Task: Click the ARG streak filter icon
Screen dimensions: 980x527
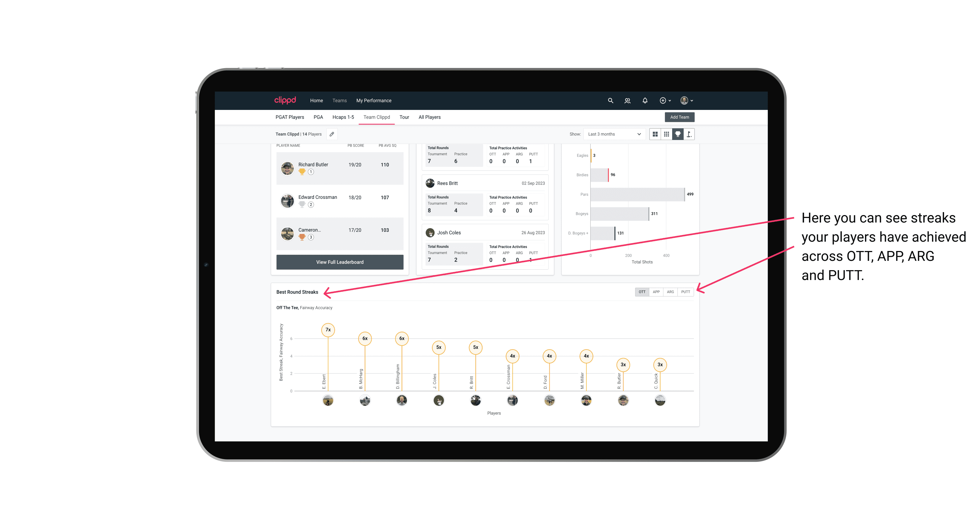Action: coord(671,291)
